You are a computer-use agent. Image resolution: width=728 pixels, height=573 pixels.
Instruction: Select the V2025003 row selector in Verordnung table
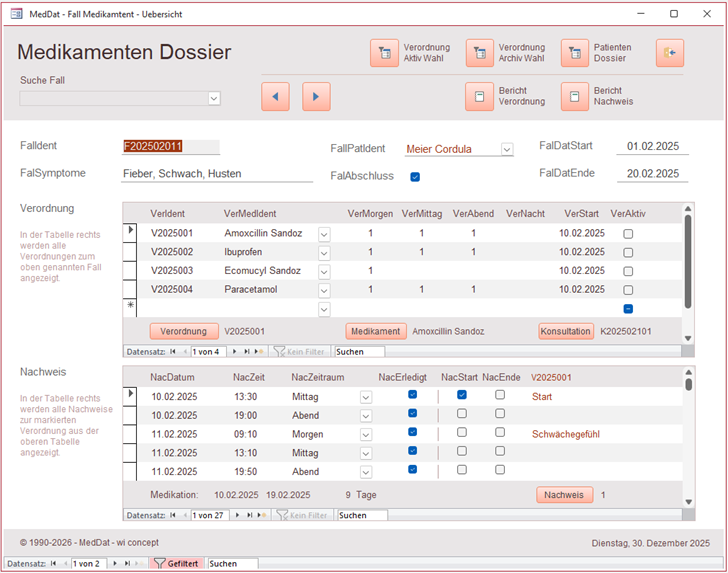129,271
